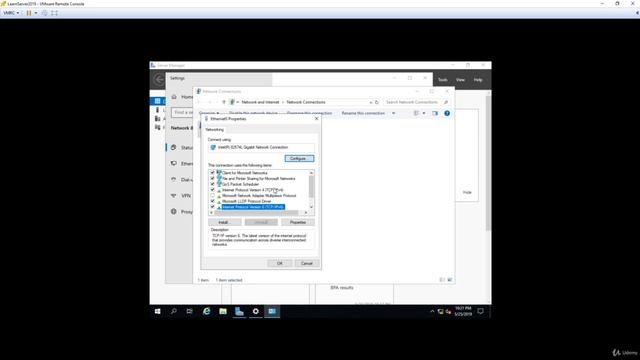This screenshot has width=640, height=360.
Task: Toggle Internet Protocol Version 4 checkbox
Action: (212, 190)
